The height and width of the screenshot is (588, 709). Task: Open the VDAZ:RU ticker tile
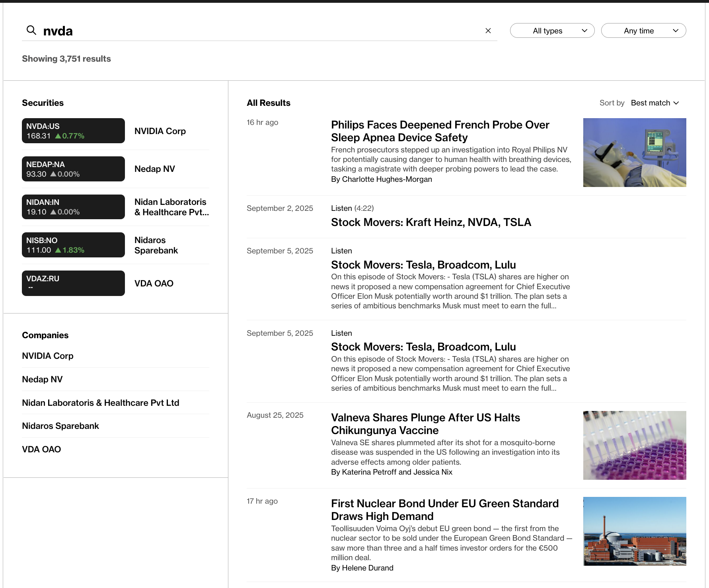click(73, 283)
